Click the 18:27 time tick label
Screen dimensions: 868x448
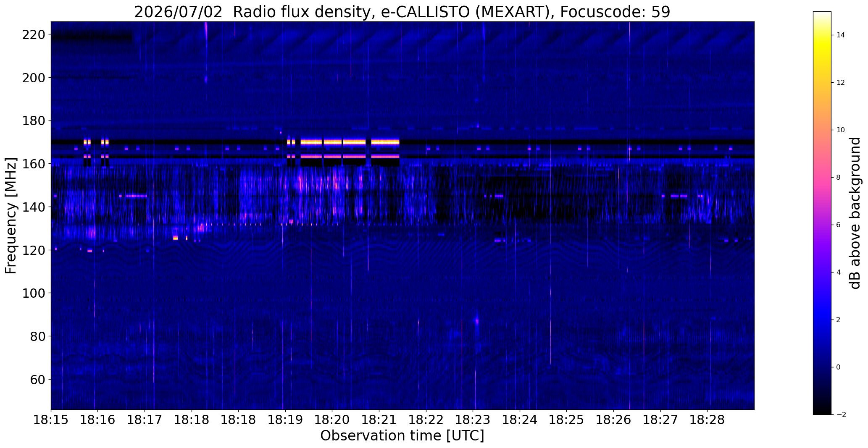660,420
